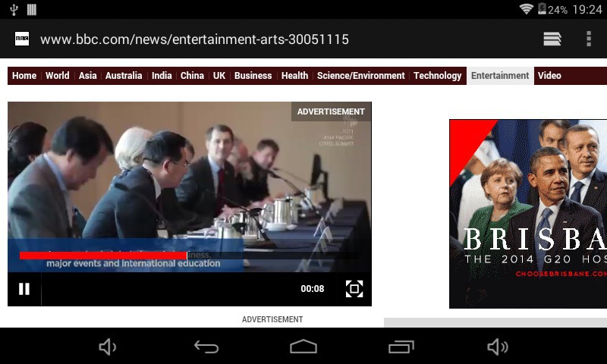Tap the URL address bar

194,39
